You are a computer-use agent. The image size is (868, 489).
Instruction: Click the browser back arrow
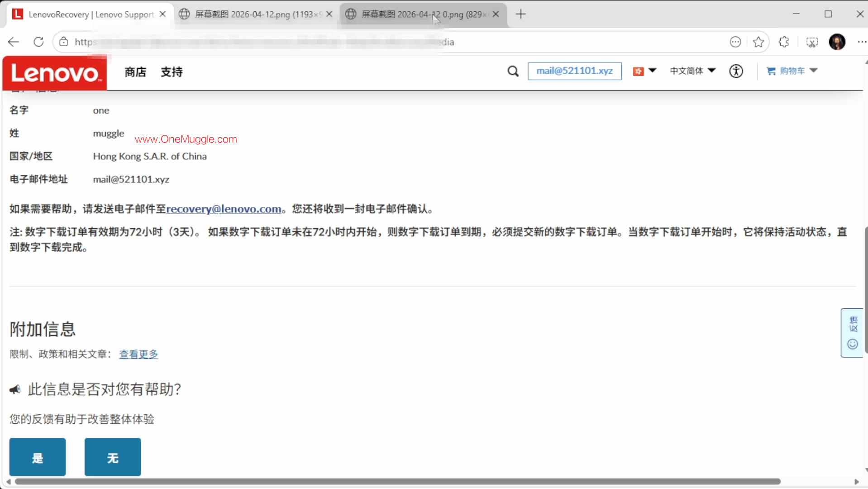(14, 42)
